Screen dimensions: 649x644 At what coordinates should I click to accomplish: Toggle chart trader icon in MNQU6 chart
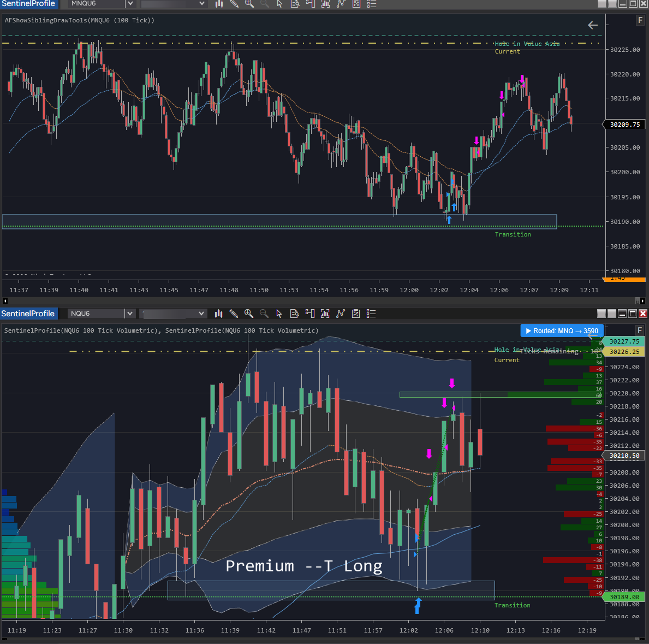coord(311,4)
